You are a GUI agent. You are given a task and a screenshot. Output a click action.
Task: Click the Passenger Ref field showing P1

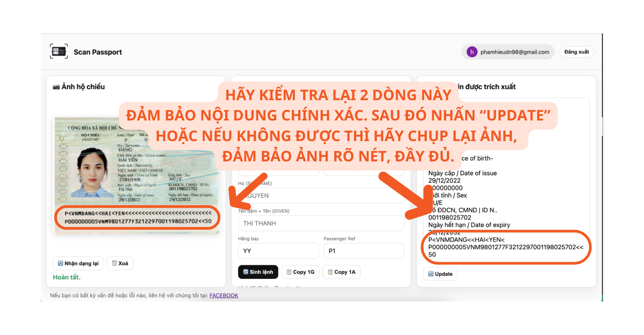point(364,251)
